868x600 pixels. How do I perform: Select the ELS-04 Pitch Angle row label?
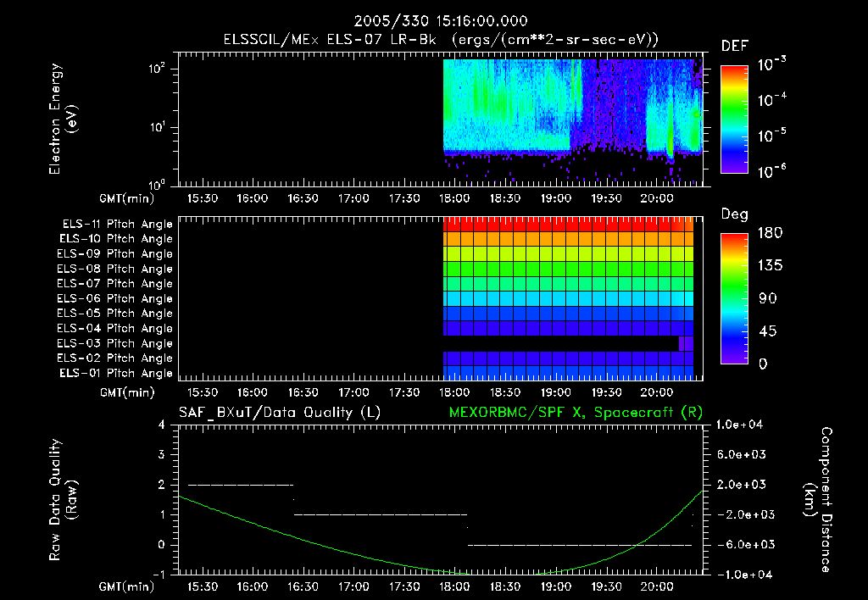[x=115, y=329]
